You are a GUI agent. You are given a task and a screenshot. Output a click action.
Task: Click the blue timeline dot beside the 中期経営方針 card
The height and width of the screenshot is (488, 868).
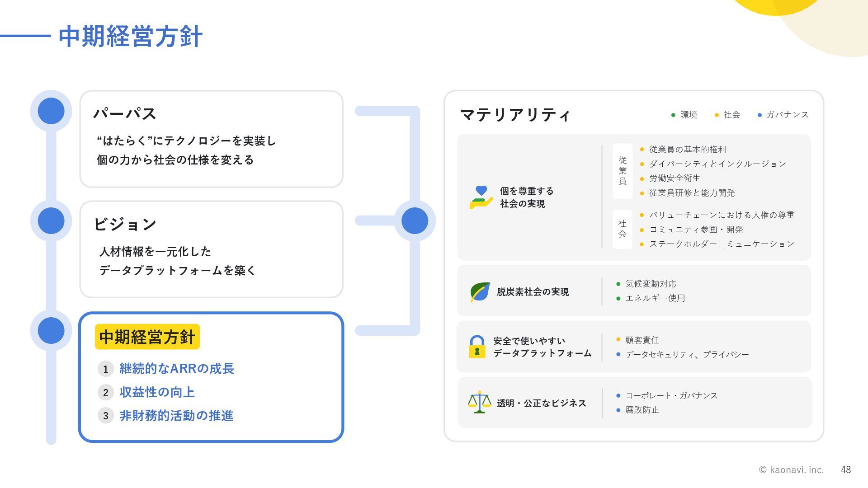click(51, 330)
